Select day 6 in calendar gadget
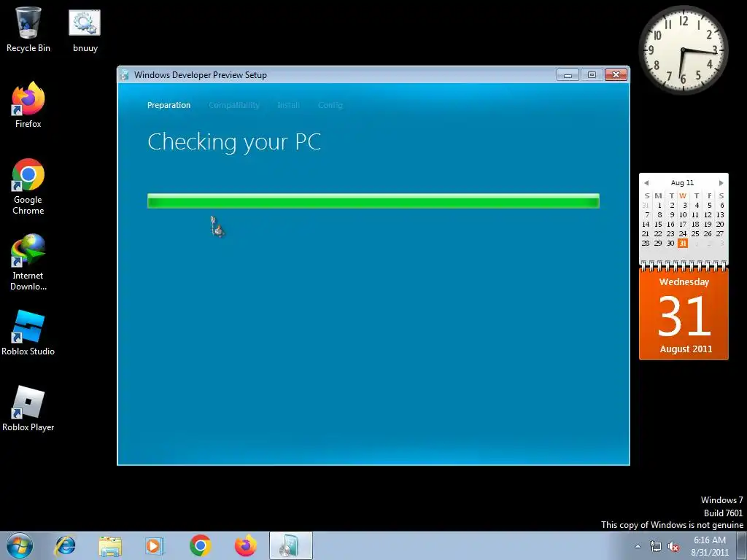Image resolution: width=747 pixels, height=560 pixels. (721, 205)
